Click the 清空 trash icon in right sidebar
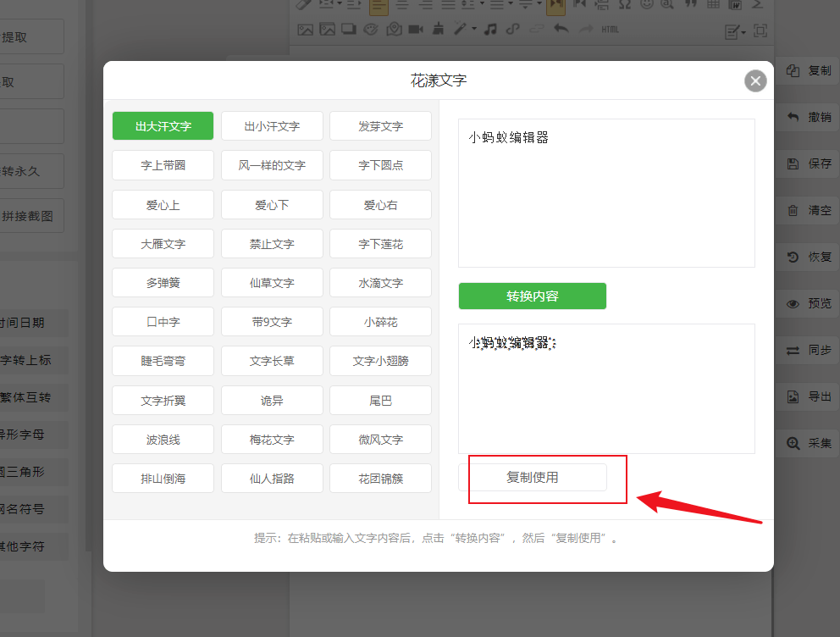The height and width of the screenshot is (637, 840). point(793,210)
